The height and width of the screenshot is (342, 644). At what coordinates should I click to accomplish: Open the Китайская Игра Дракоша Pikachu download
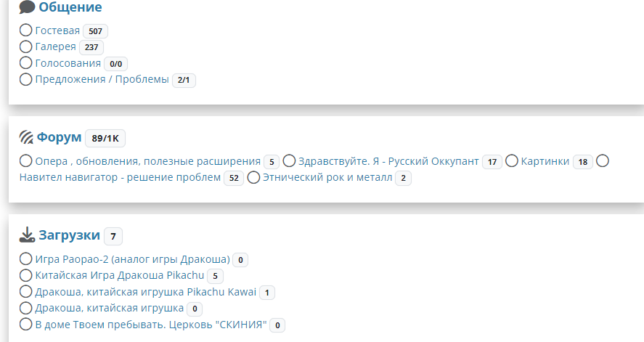(119, 275)
